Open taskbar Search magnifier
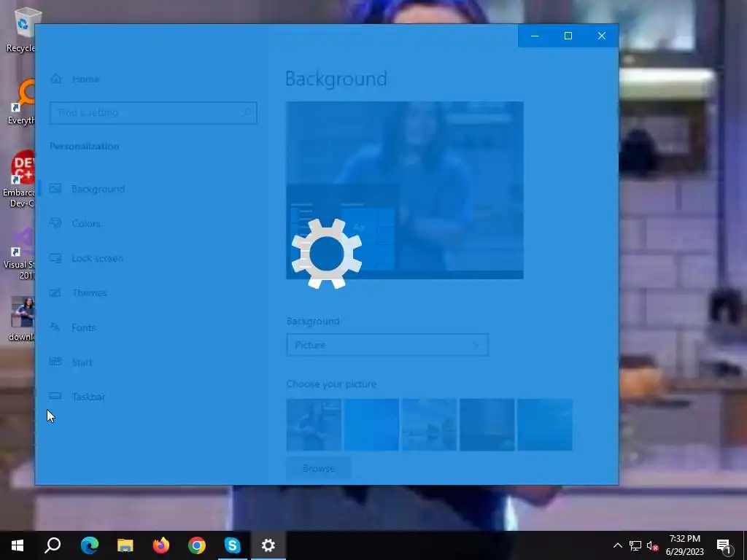747x560 pixels. tap(53, 545)
